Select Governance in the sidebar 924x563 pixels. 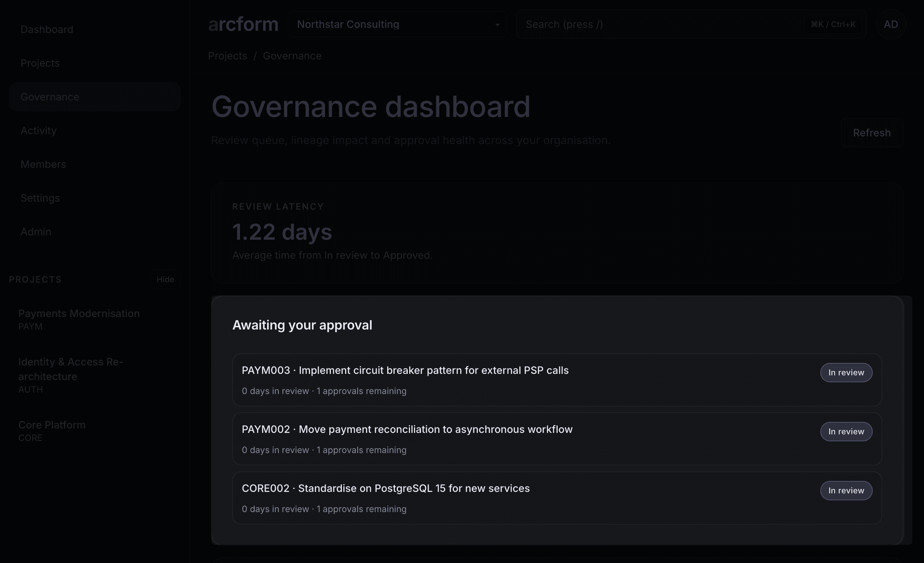pyautogui.click(x=50, y=96)
